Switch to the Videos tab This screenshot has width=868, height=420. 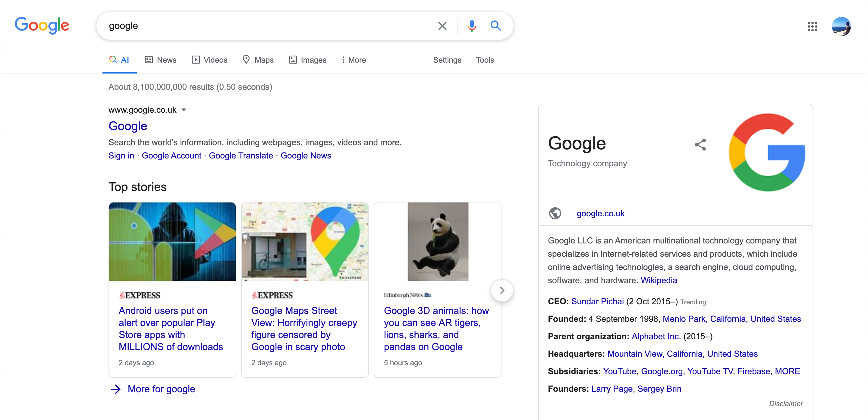(209, 60)
